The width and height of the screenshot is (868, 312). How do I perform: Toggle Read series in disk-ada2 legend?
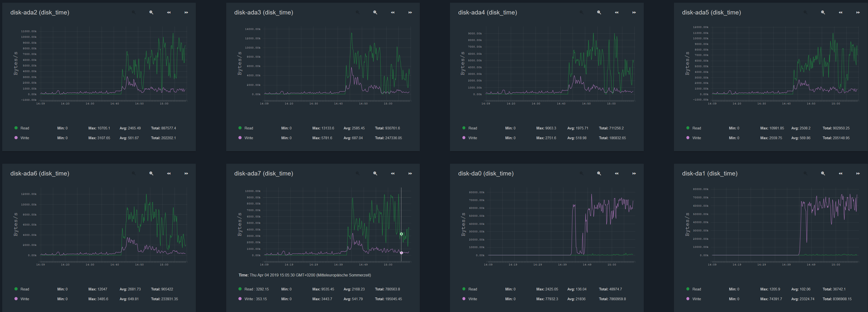pyautogui.click(x=24, y=128)
